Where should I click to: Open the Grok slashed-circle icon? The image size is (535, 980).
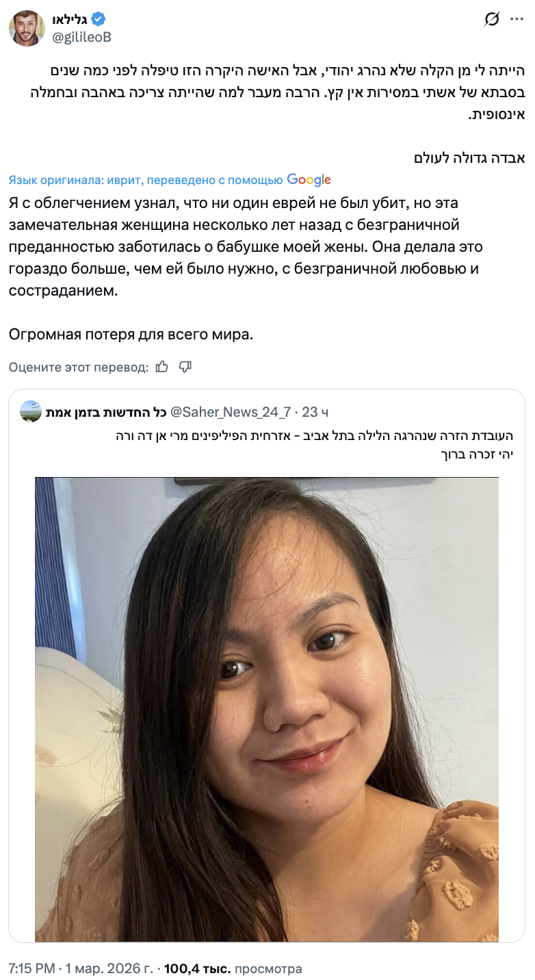[x=491, y=20]
